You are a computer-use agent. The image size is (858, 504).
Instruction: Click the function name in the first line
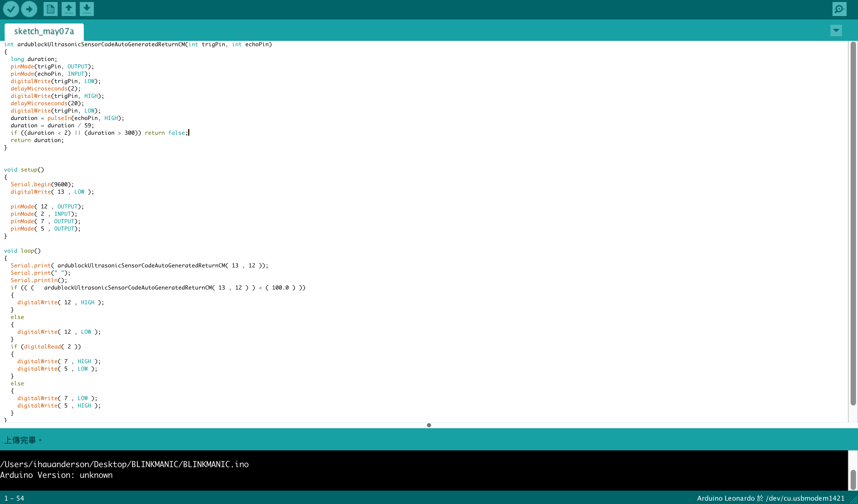[101, 44]
